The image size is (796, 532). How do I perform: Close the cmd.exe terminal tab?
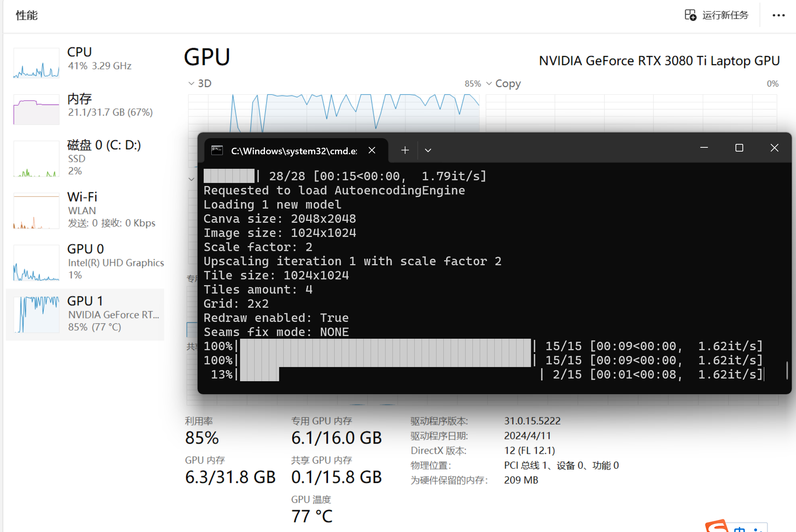pos(372,150)
